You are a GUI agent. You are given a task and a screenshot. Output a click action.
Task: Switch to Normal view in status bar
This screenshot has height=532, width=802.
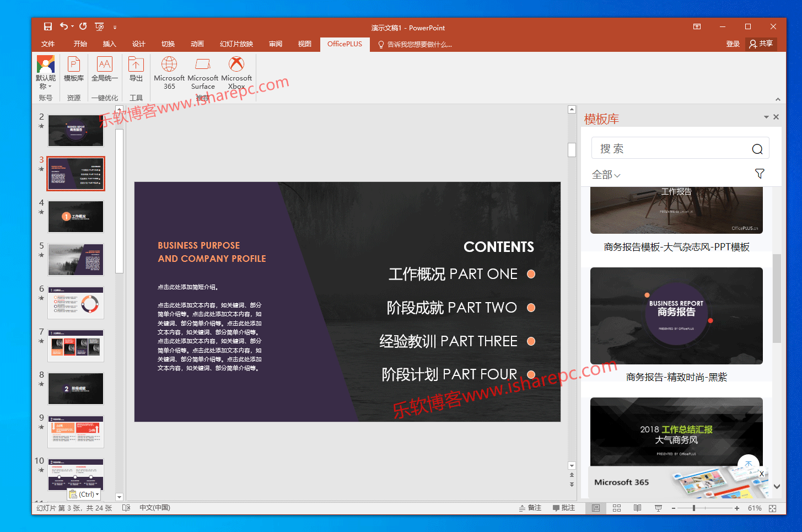point(596,508)
